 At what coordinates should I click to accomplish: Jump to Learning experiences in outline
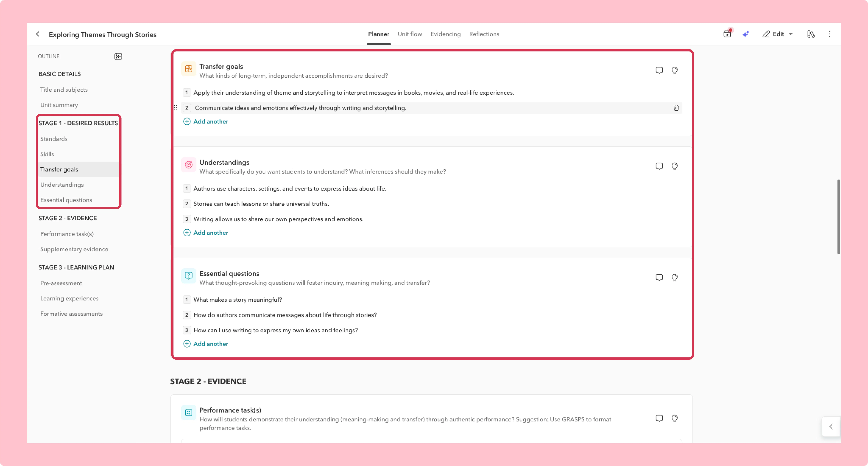click(69, 298)
